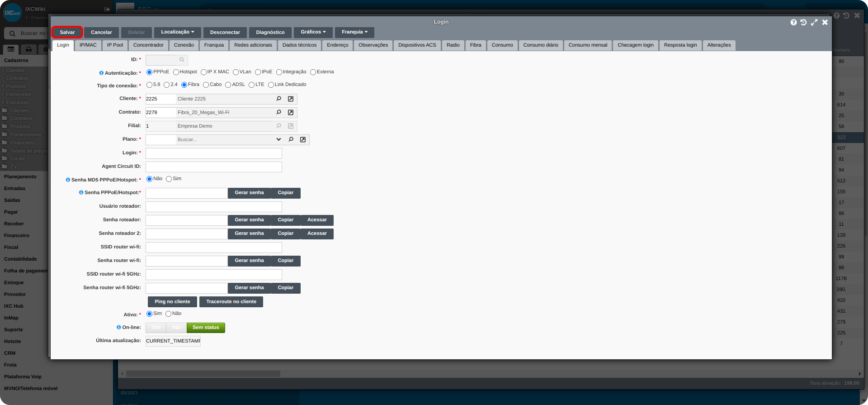Click into the Login text field
Image resolution: width=868 pixels, height=405 pixels.
click(x=213, y=153)
